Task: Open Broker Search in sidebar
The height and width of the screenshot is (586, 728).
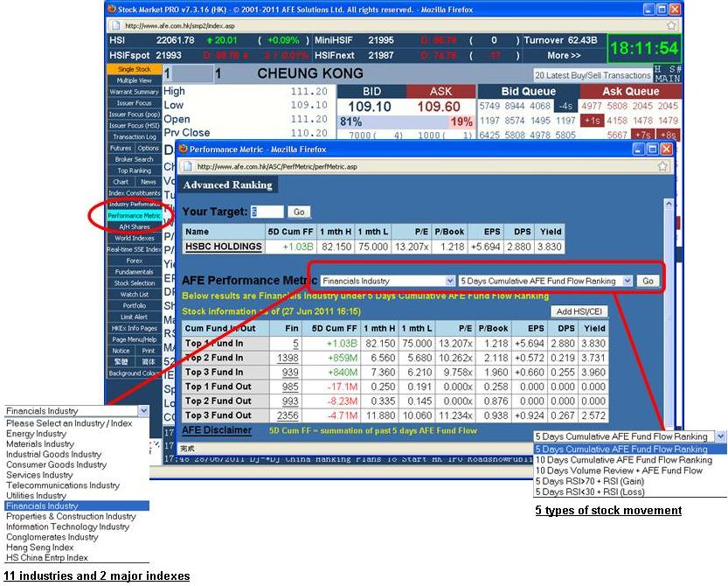Action: point(135,159)
